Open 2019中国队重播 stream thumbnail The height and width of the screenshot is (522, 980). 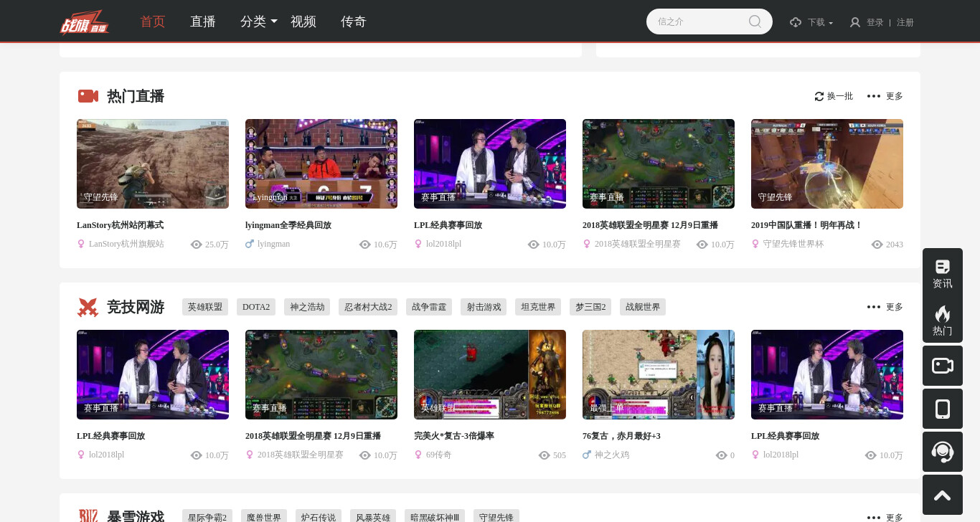point(827,163)
